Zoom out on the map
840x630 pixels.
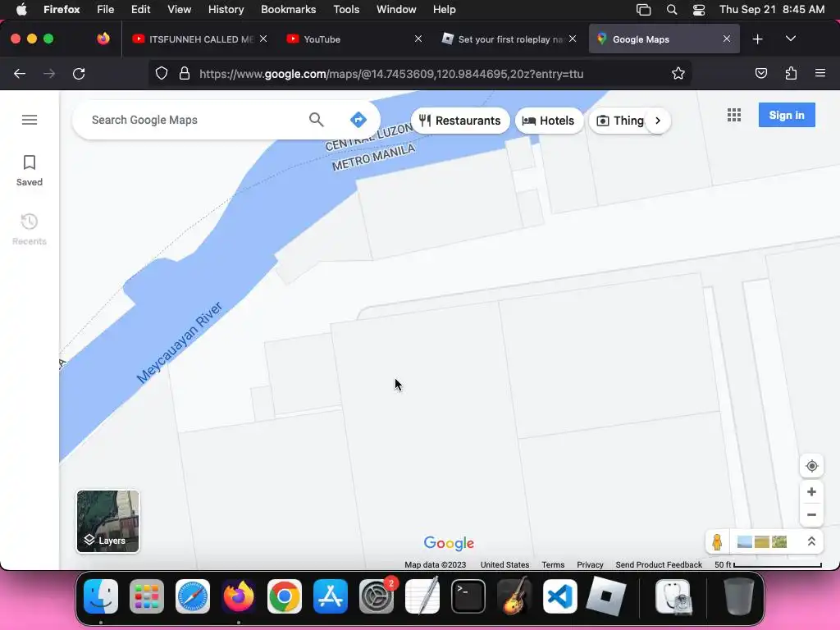coord(811,515)
